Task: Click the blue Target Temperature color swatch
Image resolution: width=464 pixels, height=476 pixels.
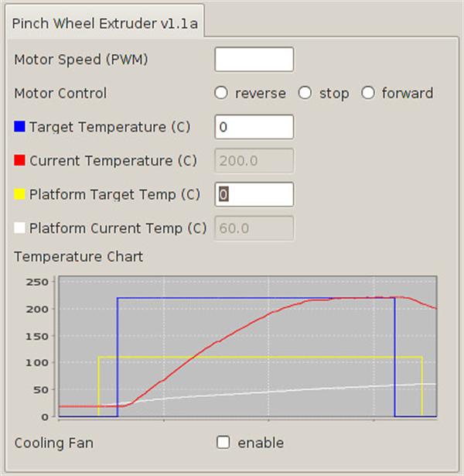Action: point(20,127)
